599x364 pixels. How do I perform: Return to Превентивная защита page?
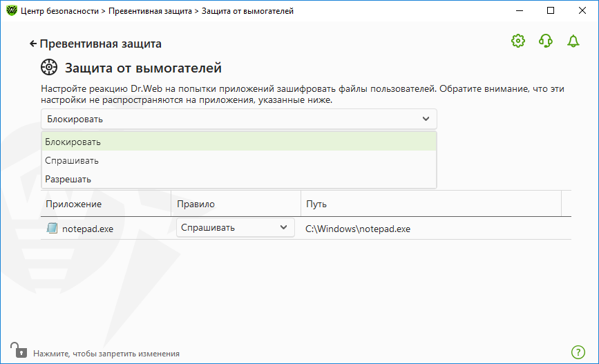(100, 44)
